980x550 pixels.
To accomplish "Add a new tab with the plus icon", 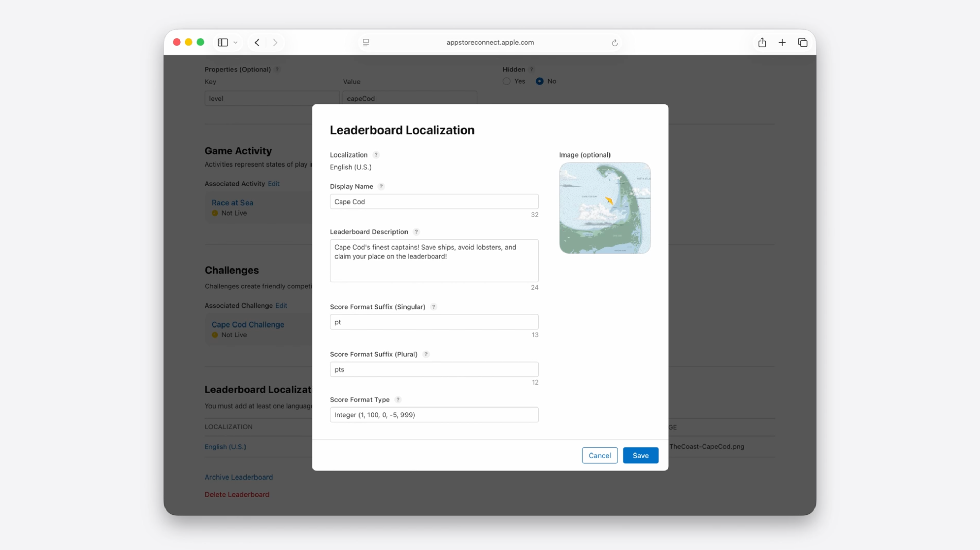I will [782, 43].
